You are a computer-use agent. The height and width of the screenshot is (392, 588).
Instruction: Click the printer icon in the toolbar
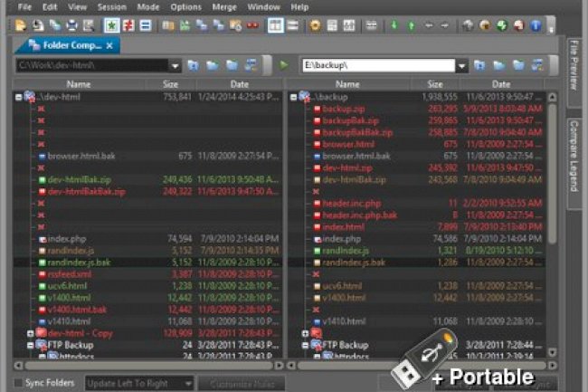tap(71, 25)
